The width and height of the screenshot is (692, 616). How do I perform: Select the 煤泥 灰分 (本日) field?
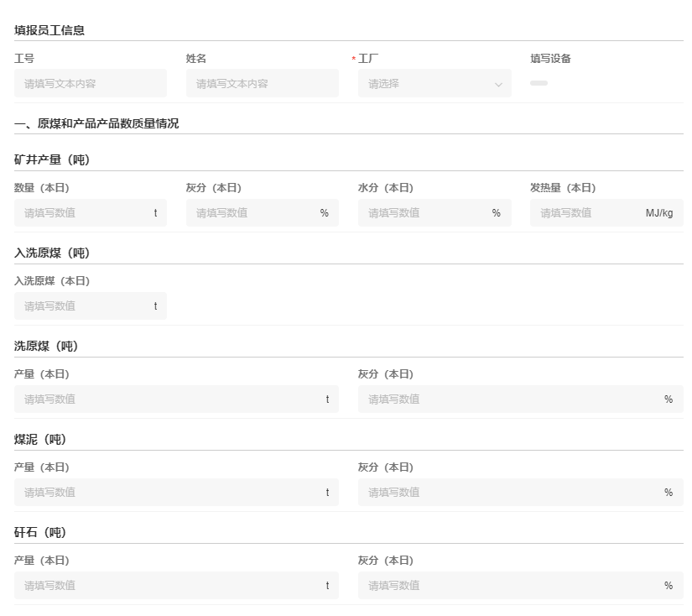point(513,492)
